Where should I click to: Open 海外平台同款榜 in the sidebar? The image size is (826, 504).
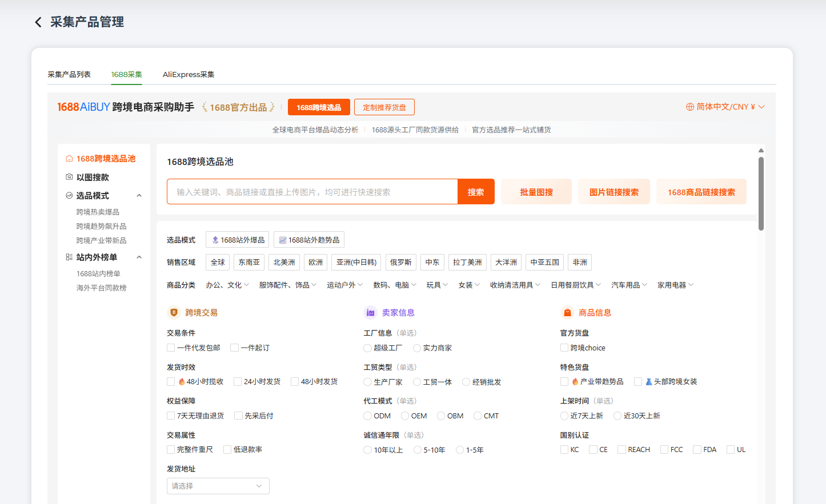point(102,288)
